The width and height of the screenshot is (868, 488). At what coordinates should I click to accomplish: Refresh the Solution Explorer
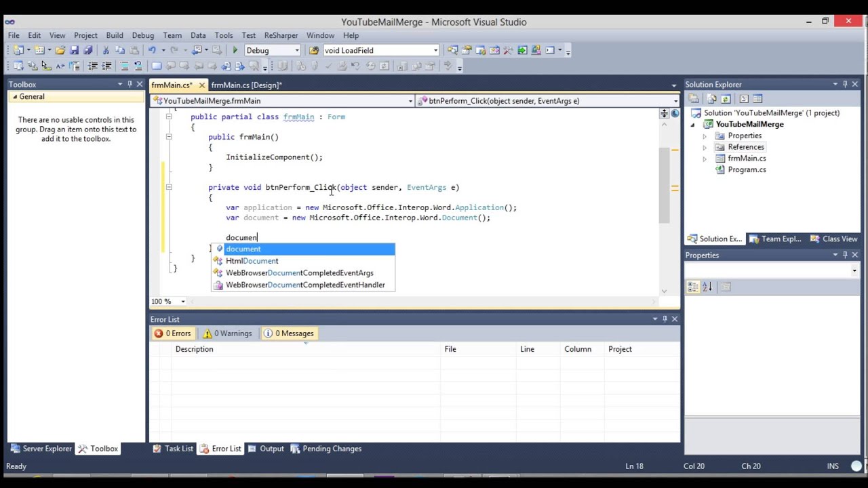(x=726, y=99)
